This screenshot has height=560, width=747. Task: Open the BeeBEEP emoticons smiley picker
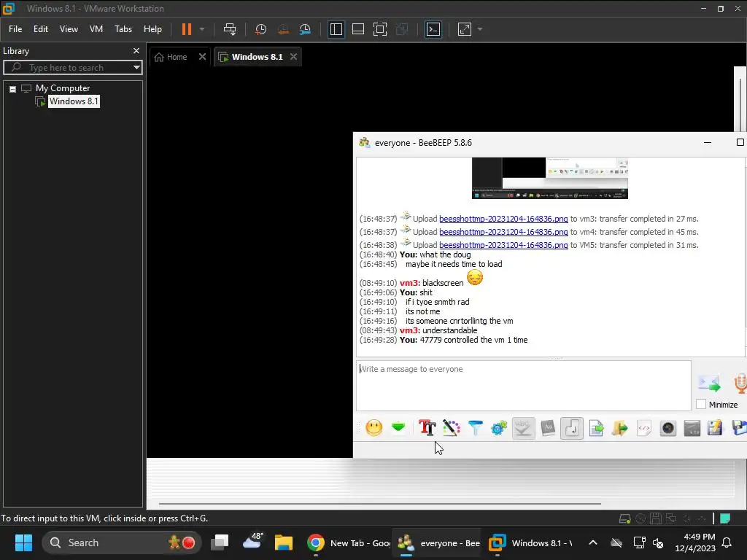[x=374, y=427]
